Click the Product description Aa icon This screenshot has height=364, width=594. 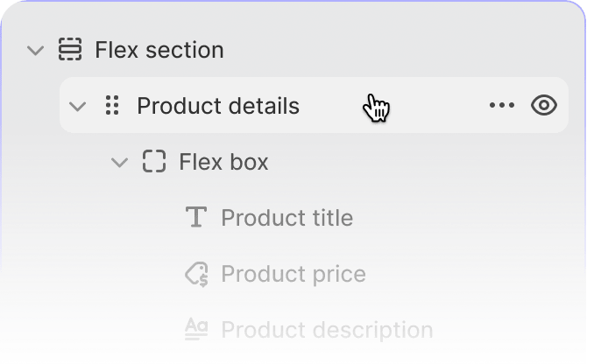[196, 329]
